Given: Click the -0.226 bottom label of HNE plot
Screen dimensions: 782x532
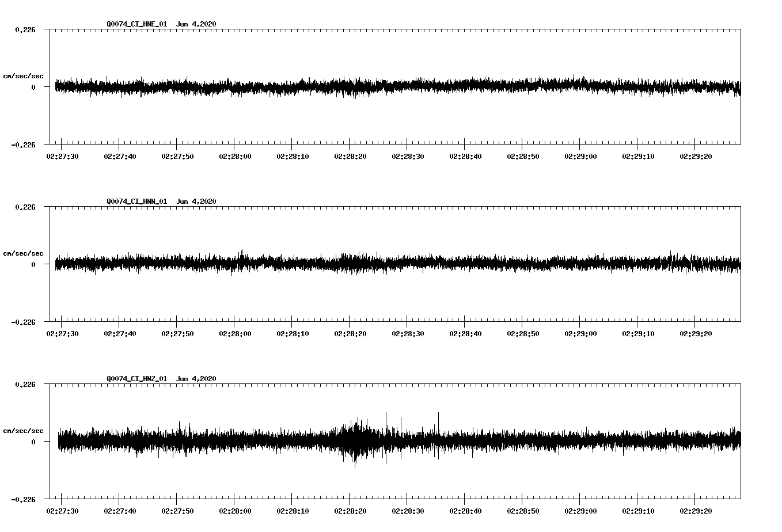Looking at the screenshot, I should point(24,145).
